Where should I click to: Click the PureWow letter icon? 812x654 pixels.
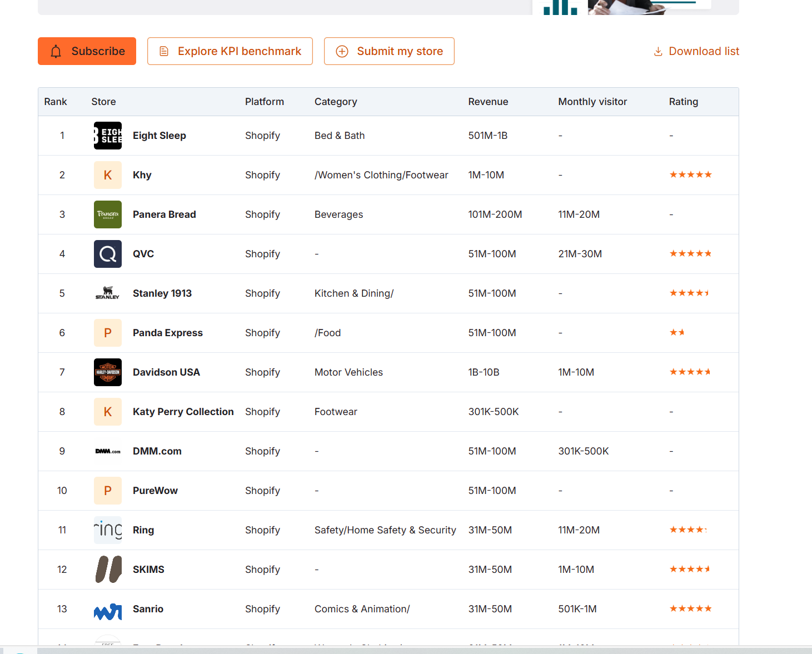click(108, 491)
